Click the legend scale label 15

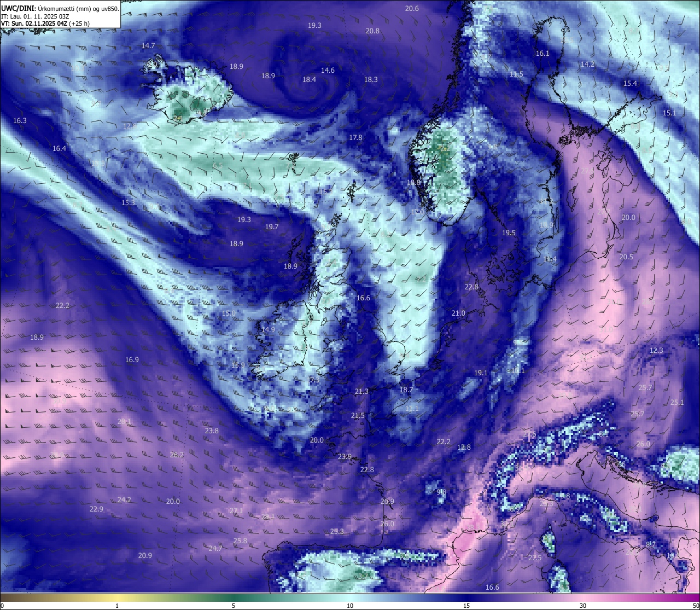click(x=466, y=606)
